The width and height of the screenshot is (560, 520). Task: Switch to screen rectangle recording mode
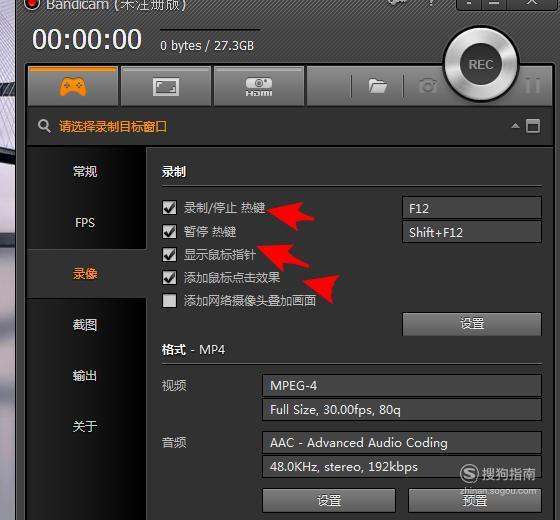[166, 86]
